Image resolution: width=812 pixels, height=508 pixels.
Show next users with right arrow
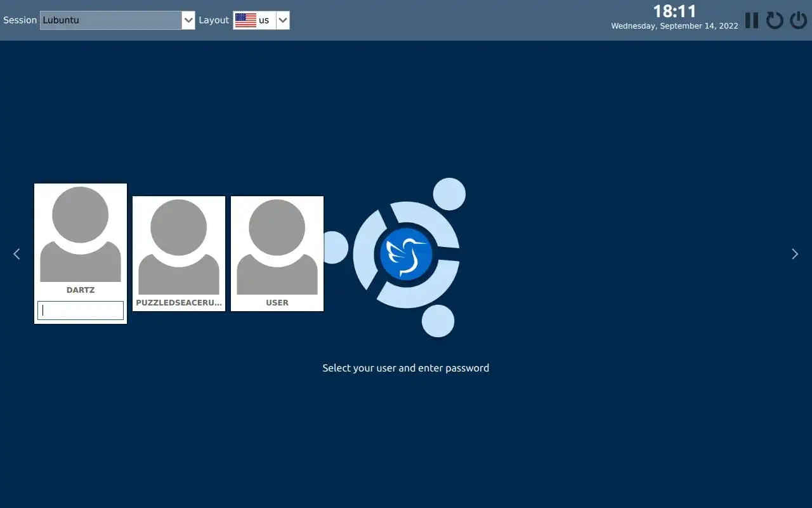tap(795, 254)
